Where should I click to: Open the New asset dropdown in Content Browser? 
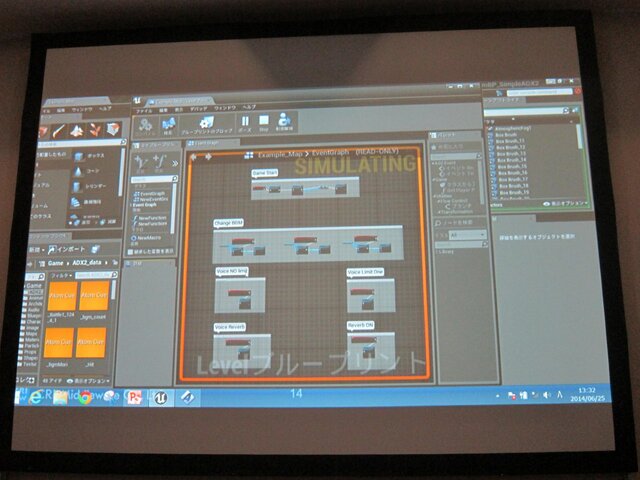click(36, 249)
